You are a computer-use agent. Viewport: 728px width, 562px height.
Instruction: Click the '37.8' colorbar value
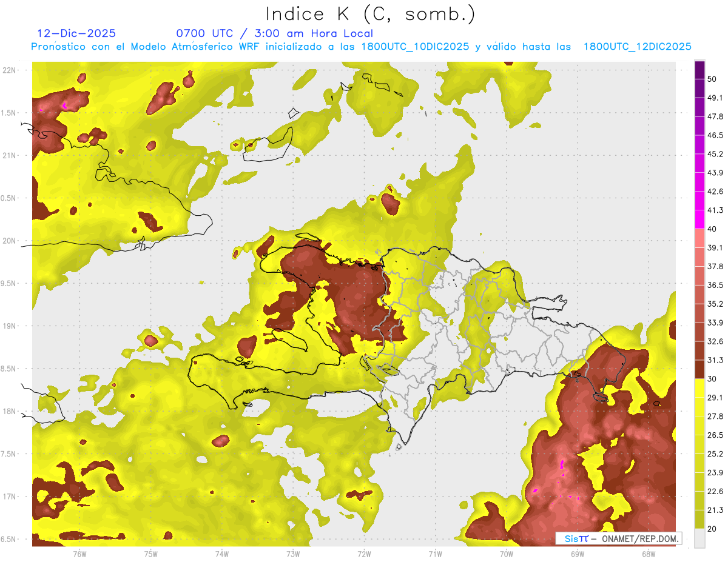[715, 267]
